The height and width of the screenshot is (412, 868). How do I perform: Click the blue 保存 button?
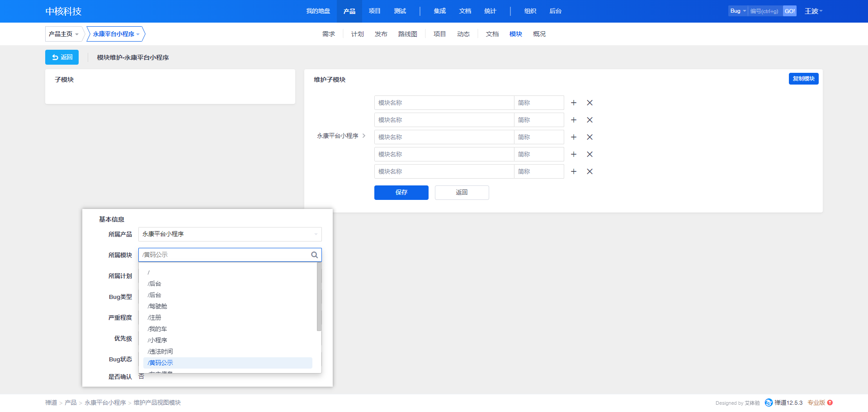[401, 193]
